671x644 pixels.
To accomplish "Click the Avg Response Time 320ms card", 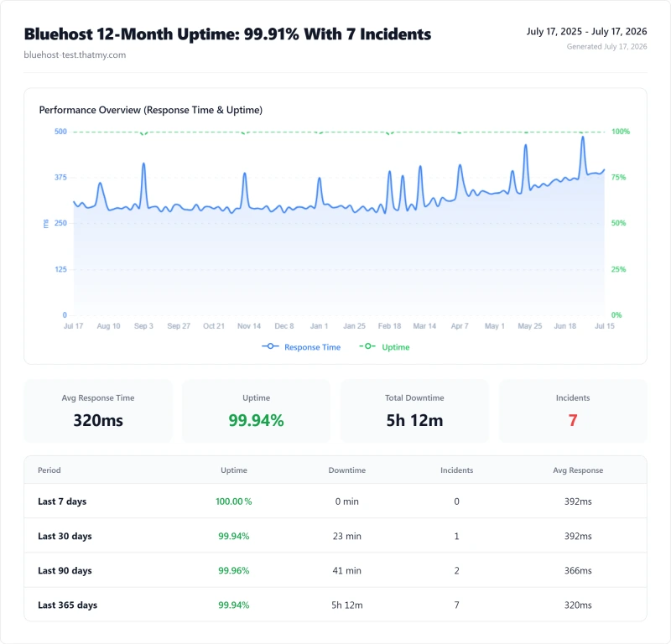I will click(x=98, y=411).
